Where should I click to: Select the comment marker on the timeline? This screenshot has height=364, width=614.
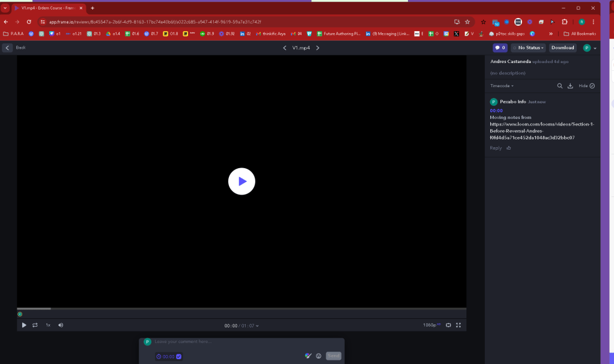20,314
